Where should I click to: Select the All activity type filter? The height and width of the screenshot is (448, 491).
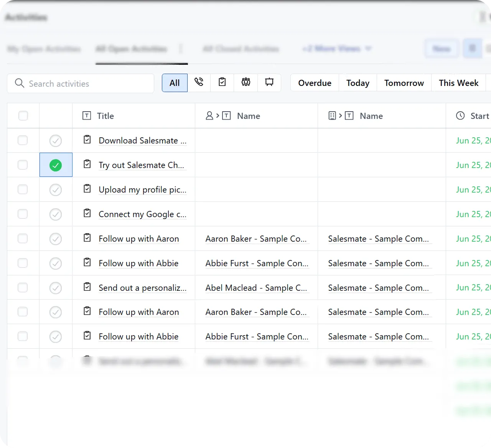[175, 83]
